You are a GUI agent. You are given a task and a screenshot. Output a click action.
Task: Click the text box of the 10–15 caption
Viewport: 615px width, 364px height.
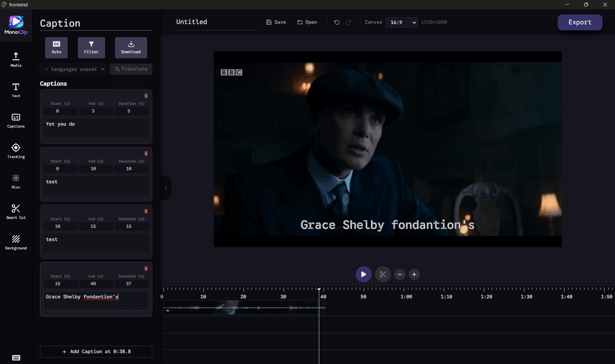click(x=96, y=243)
